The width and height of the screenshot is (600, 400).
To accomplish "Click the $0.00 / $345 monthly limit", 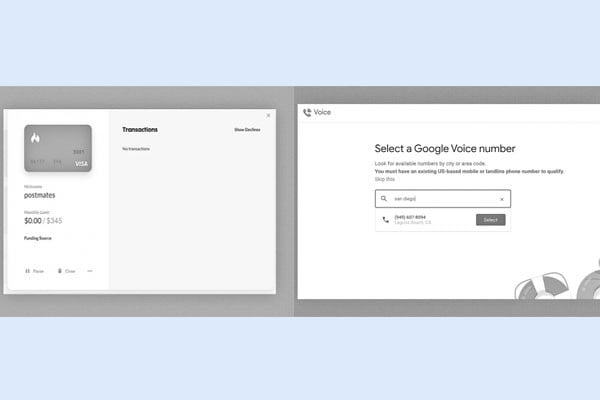I will coord(45,219).
